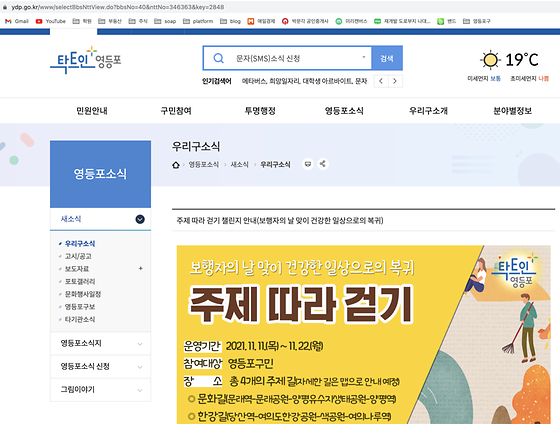Image resolution: width=560 pixels, height=424 pixels.
Task: Open the 영등포구 bookmark folder
Action: [x=476, y=21]
